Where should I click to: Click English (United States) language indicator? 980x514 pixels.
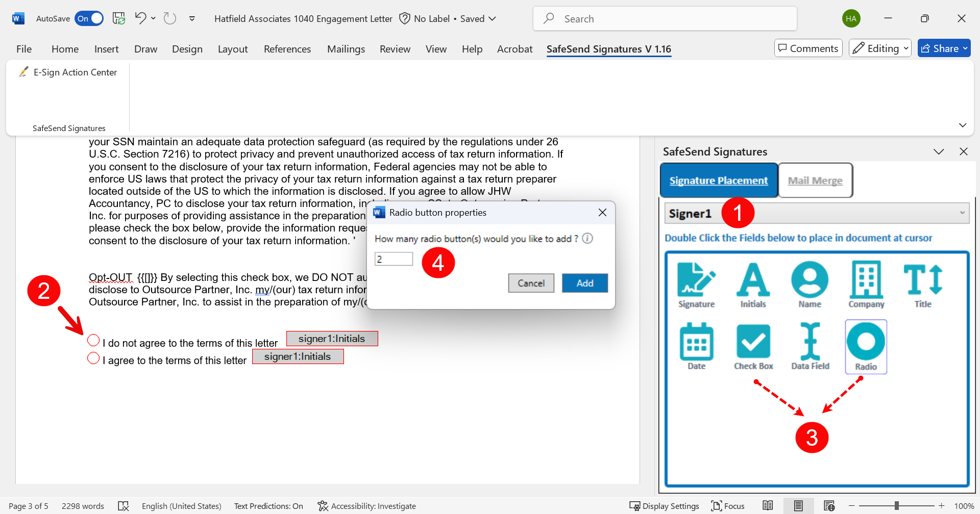[181, 506]
